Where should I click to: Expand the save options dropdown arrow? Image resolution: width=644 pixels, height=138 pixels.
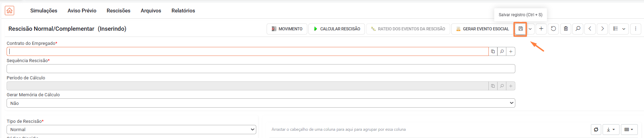pyautogui.click(x=530, y=29)
